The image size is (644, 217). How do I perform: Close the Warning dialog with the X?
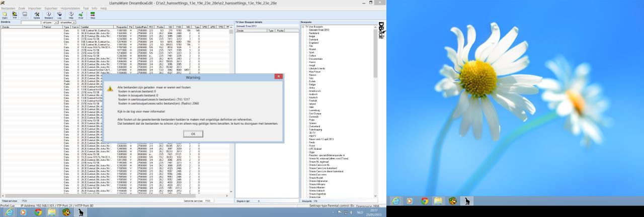pyautogui.click(x=278, y=76)
